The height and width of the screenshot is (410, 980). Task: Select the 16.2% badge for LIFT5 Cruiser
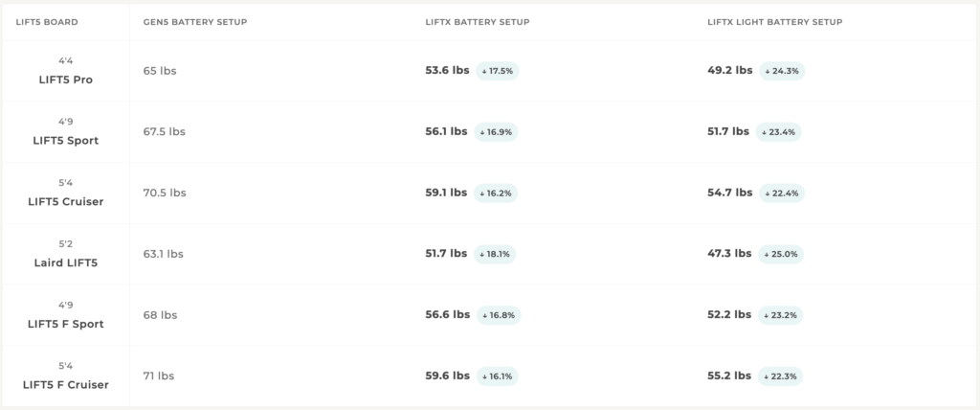pos(496,193)
